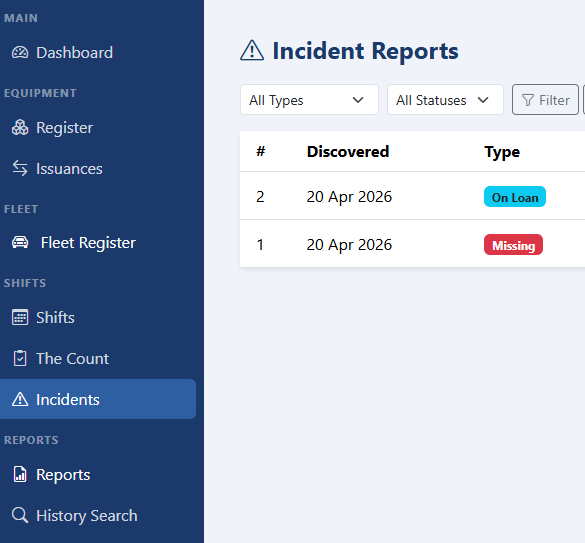Screen dimensions: 585x543
Task: Click the Incidents warning triangle icon in sidebar
Action: pyautogui.click(x=20, y=399)
